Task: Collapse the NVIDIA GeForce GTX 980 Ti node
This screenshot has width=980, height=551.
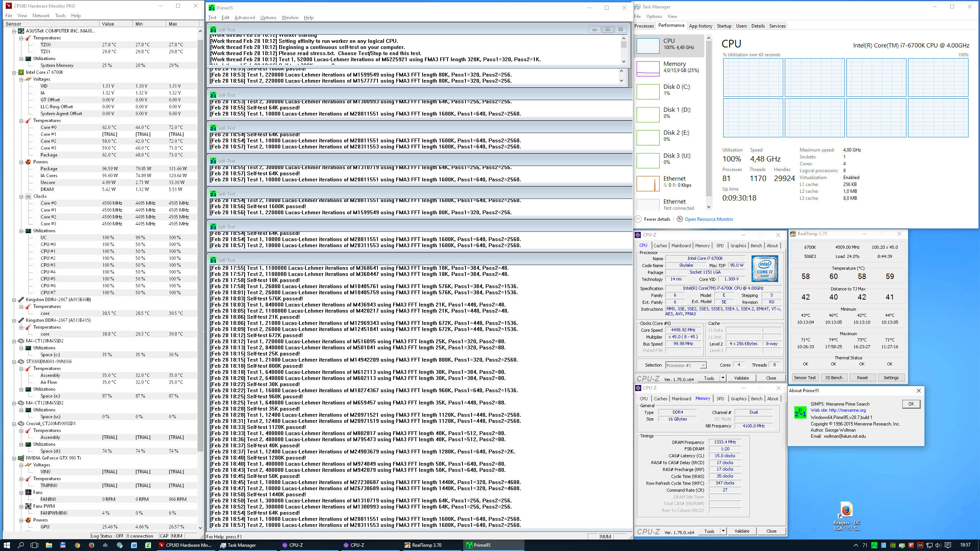Action: point(14,458)
